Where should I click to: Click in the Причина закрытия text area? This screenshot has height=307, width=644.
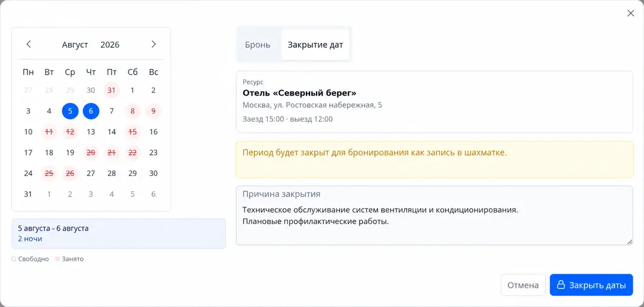435,216
